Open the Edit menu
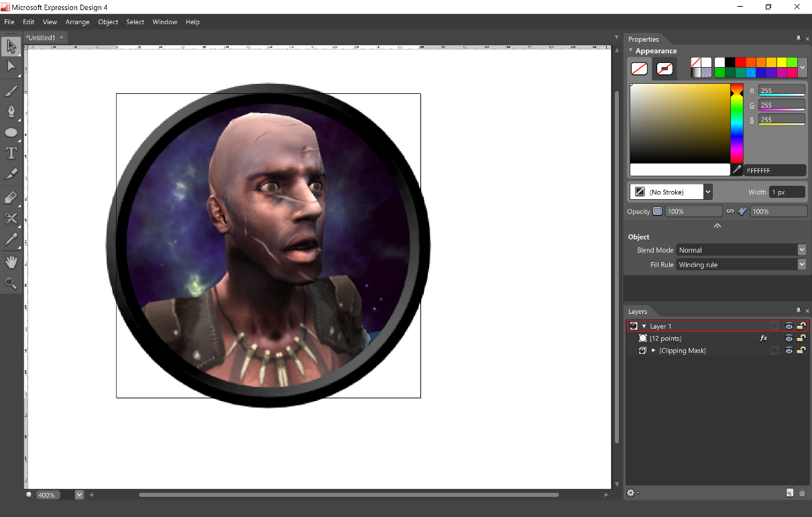The width and height of the screenshot is (812, 517). pos(29,22)
